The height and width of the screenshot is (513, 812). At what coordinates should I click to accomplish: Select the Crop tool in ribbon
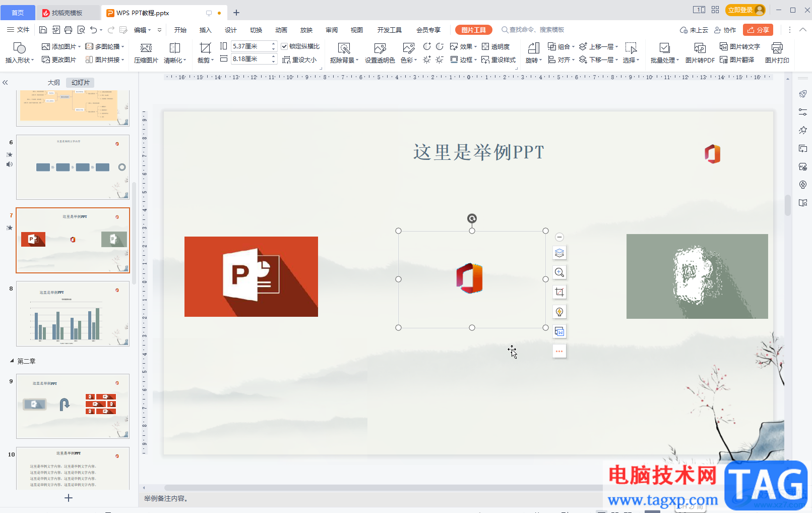(205, 52)
